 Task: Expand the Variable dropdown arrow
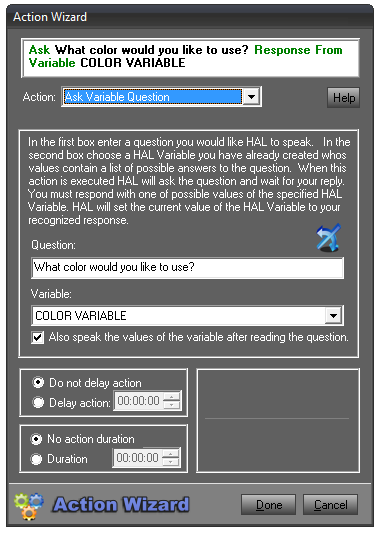click(x=333, y=316)
